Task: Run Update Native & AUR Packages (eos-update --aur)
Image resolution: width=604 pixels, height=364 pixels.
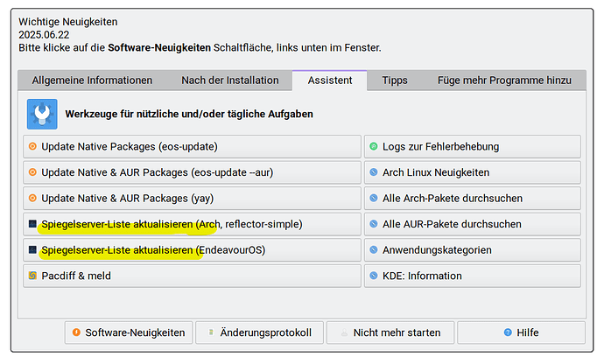Action: [193, 172]
